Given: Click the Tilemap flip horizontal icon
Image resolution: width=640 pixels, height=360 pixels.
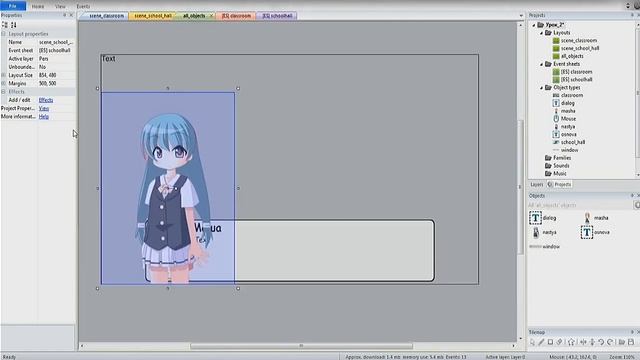Looking at the screenshot, I should pyautogui.click(x=583, y=342).
